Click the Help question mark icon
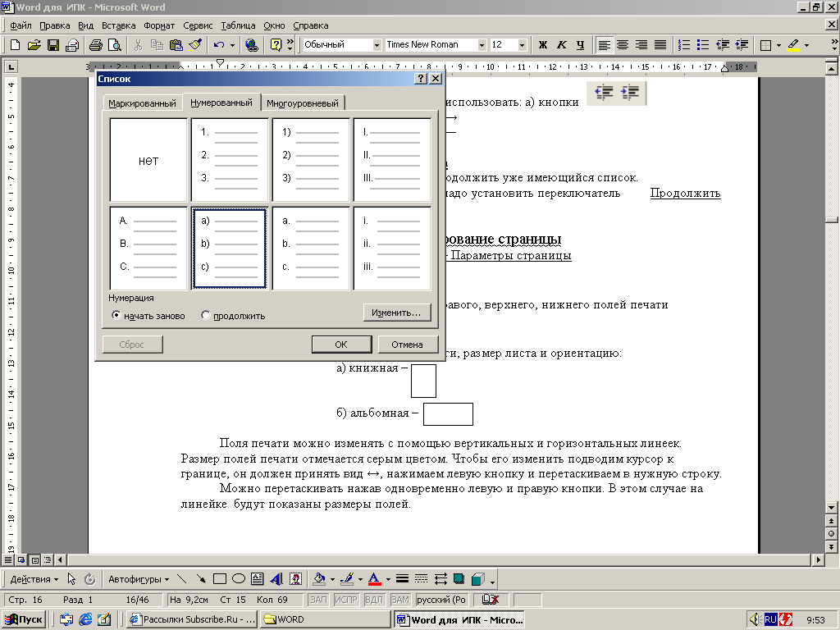Viewport: 840px width, 630px height. (276, 45)
